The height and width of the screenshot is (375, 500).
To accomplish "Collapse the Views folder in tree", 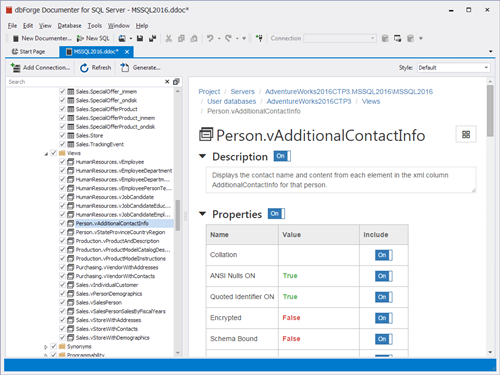I will (x=46, y=154).
